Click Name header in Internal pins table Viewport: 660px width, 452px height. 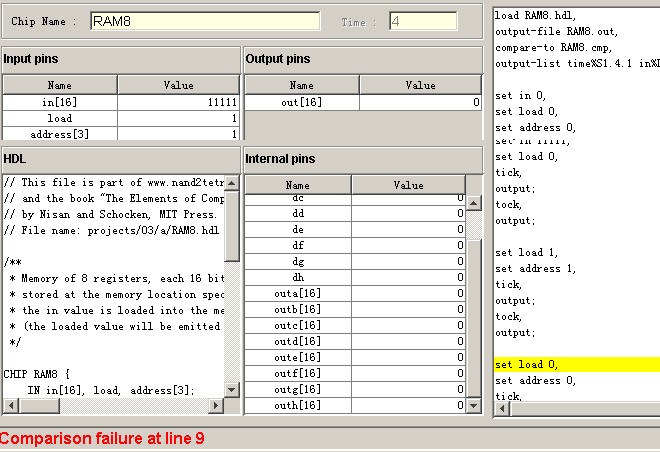(298, 185)
